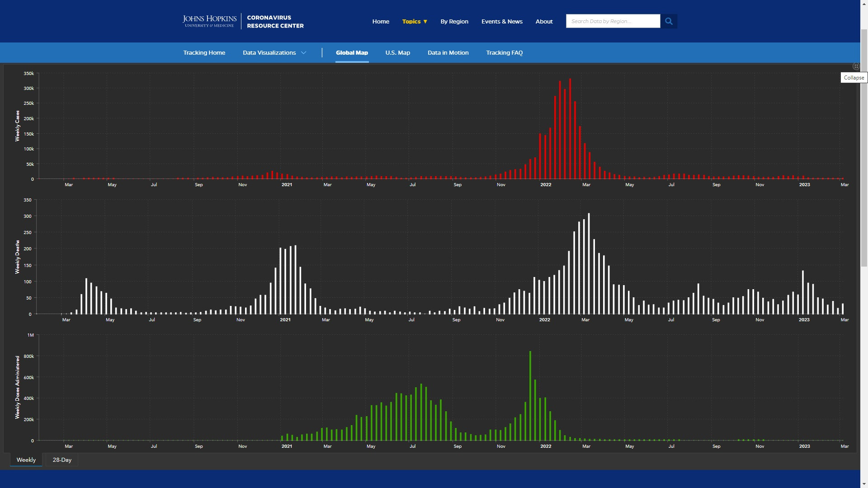Screen dimensions: 868x488
Task: Open Events & News page
Action: [502, 21]
